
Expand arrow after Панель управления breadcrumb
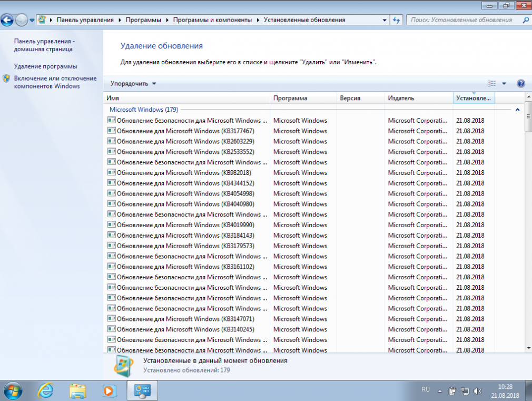tap(120, 20)
